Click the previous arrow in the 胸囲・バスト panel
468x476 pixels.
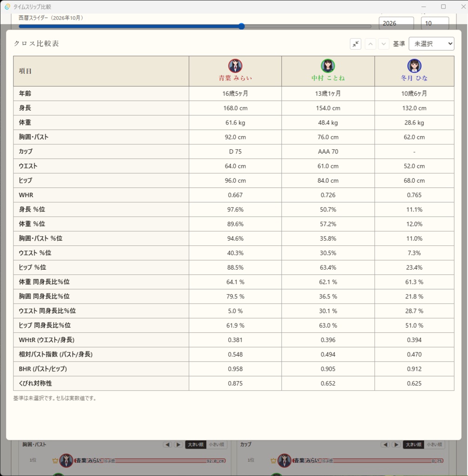[167, 444]
